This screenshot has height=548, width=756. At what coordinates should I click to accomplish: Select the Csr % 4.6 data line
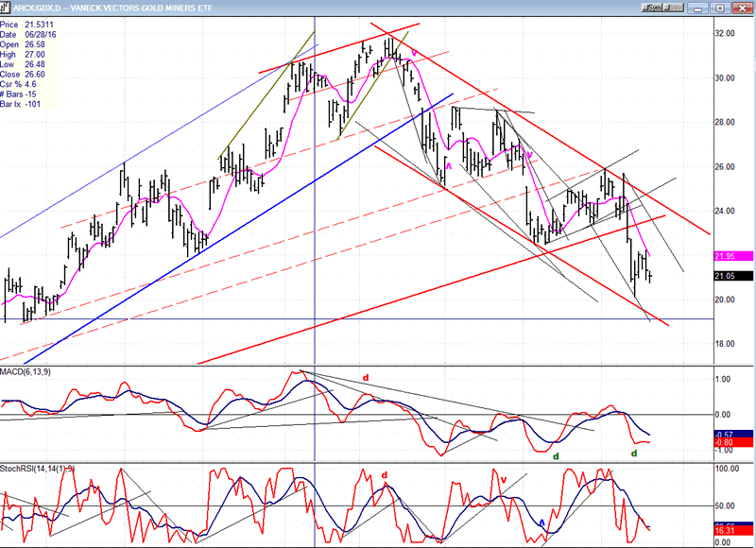pos(18,84)
